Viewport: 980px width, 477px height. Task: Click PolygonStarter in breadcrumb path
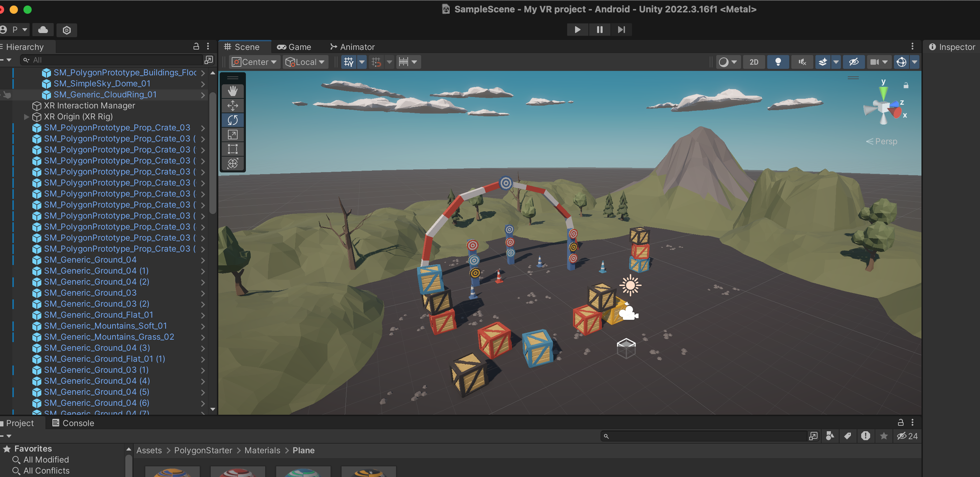(x=203, y=450)
